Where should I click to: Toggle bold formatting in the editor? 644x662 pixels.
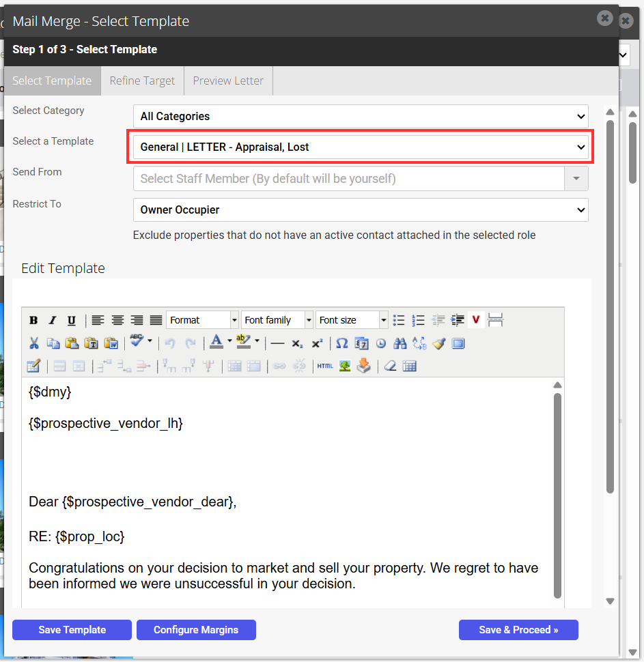33,321
